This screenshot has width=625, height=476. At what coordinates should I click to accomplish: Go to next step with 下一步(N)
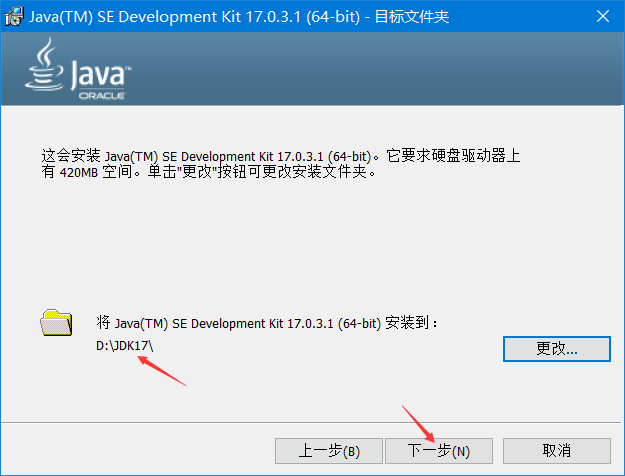pyautogui.click(x=439, y=451)
